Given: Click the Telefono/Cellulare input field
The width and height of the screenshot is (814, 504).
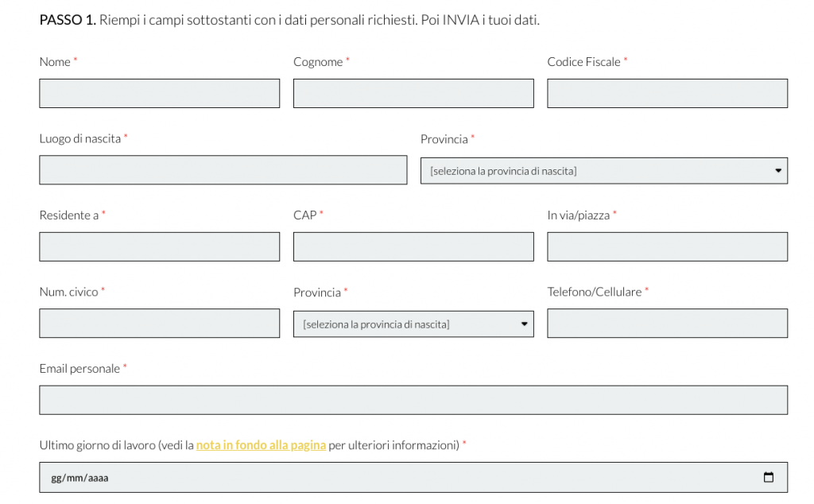Looking at the screenshot, I should (x=667, y=324).
